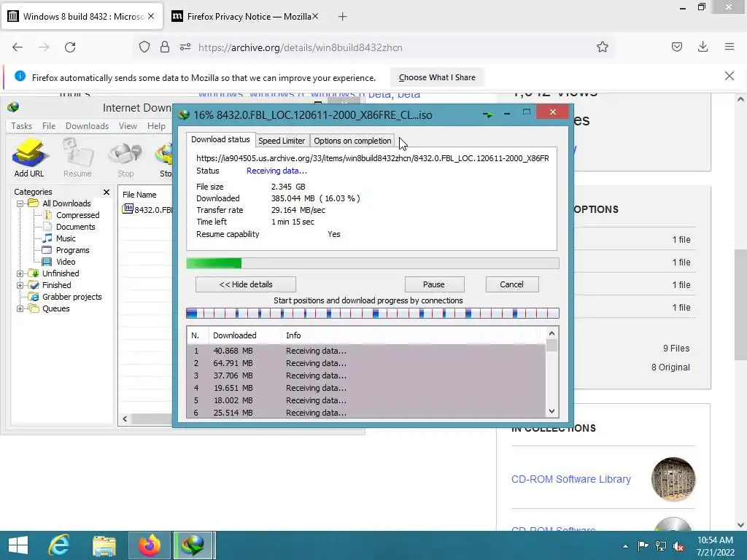Open site permissions icon in address bar
Viewport: 747px width, 560px height.
pyautogui.click(x=185, y=47)
